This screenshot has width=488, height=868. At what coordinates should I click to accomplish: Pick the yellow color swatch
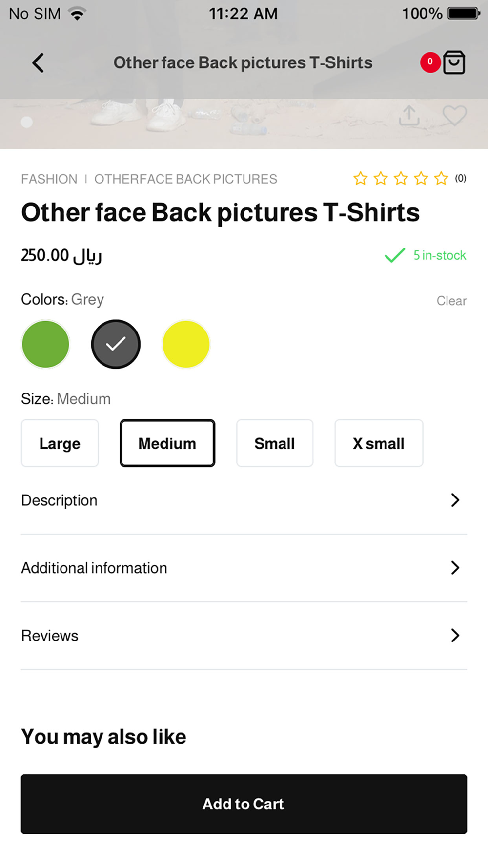pyautogui.click(x=186, y=344)
